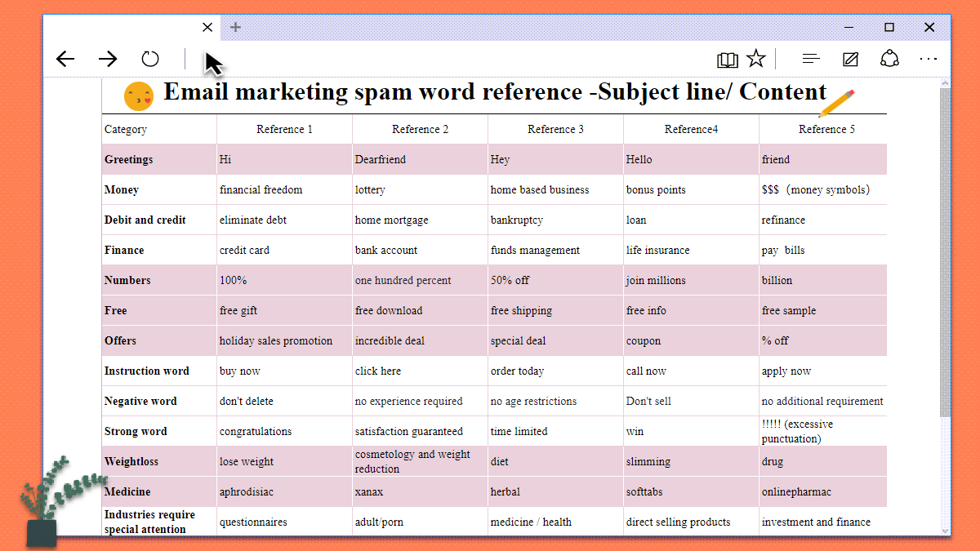Image resolution: width=980 pixels, height=551 pixels.
Task: Click the pencil icon beside the title
Action: (x=836, y=104)
